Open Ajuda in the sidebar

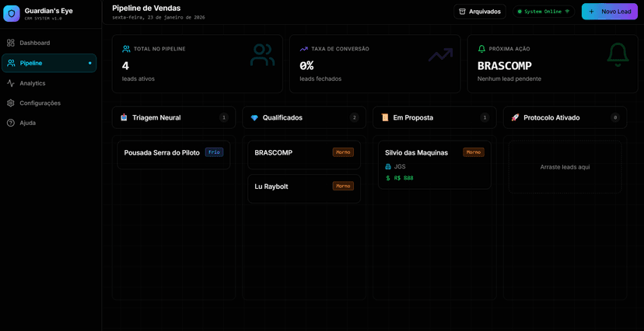[49, 123]
